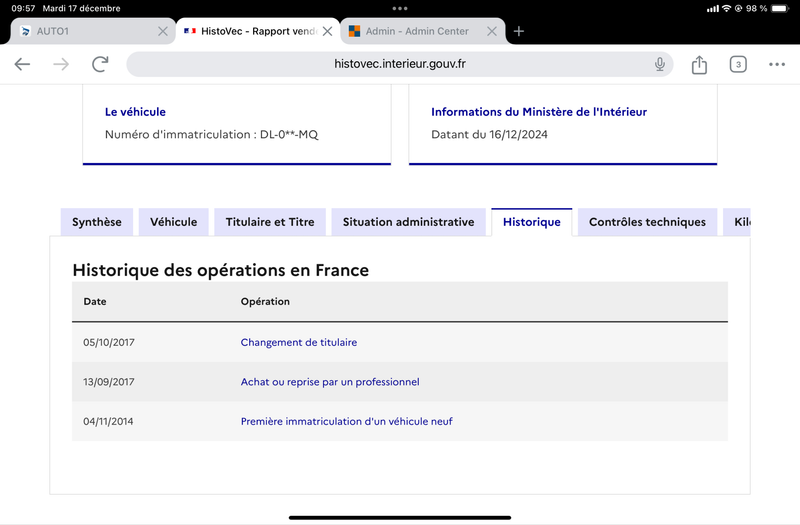Open the Contrôles techniques tab
The width and height of the screenshot is (800, 525).
pos(647,222)
